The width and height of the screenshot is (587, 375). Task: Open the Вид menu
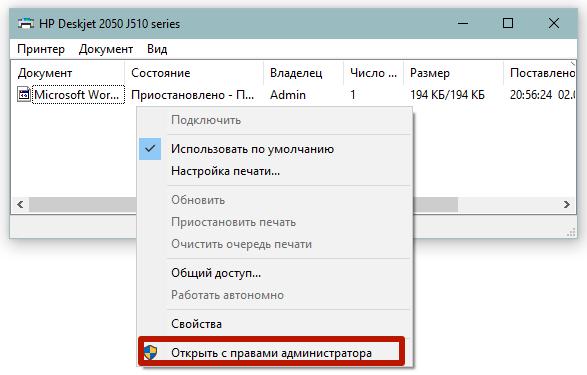157,49
